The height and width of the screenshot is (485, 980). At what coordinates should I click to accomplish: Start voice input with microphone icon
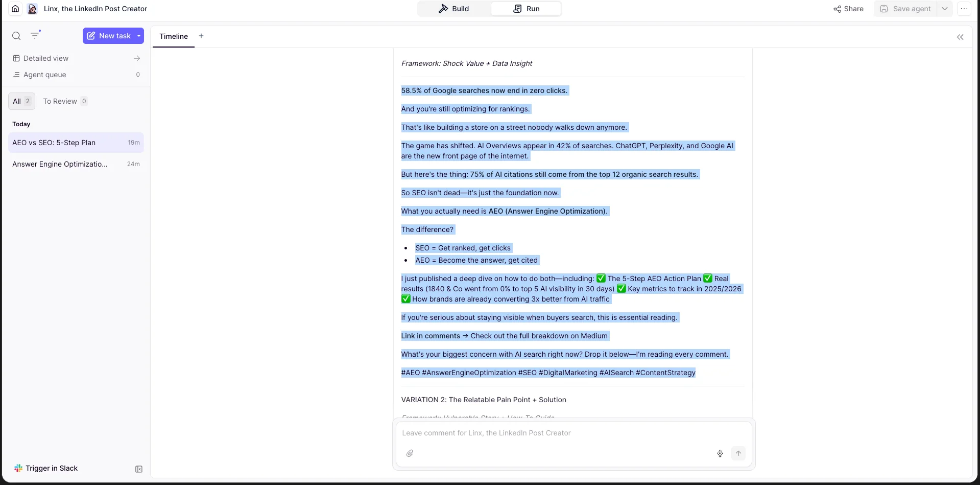pyautogui.click(x=720, y=453)
